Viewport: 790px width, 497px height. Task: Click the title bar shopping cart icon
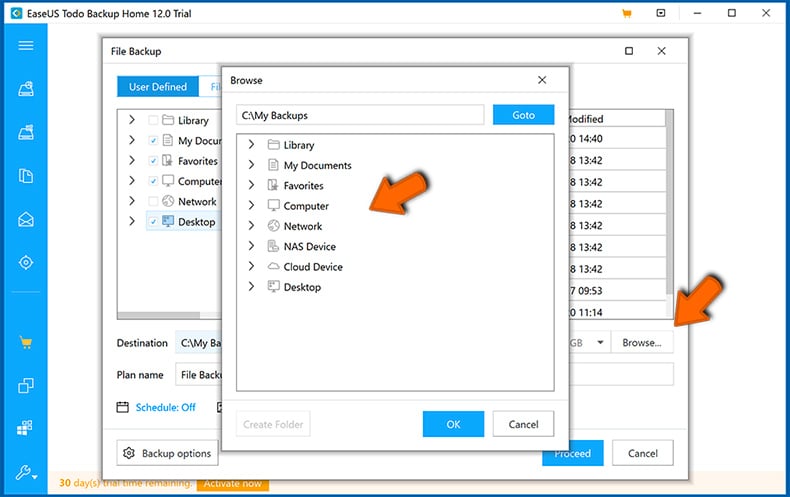point(627,14)
